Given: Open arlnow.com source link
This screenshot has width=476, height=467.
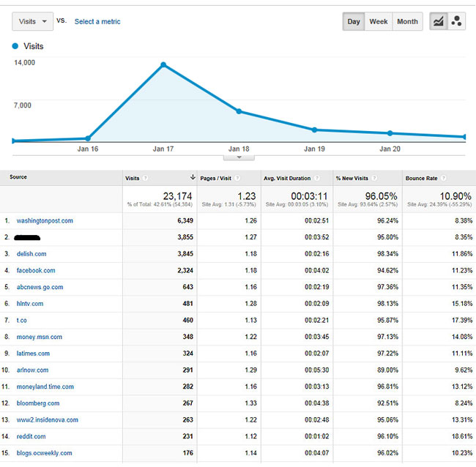Looking at the screenshot, I should pos(32,370).
